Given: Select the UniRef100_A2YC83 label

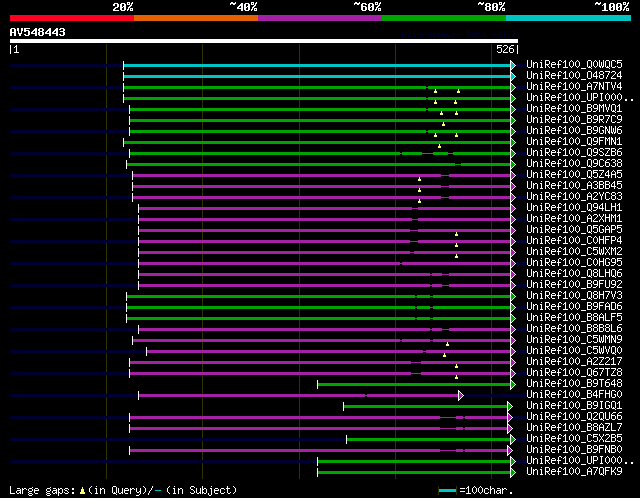Looking at the screenshot, I should coord(574,197).
